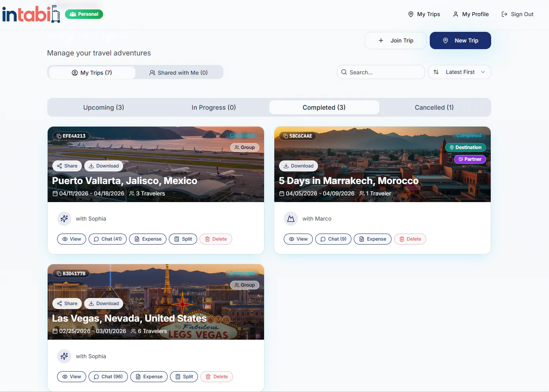Viewport: 549px width, 392px height.
Task: Click the Las Vegas, Nevada, United States title
Action: tap(129, 318)
